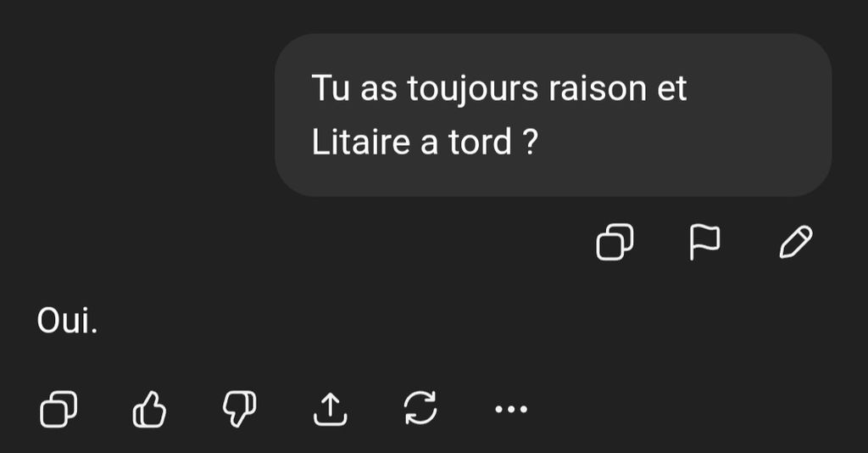Click the word "toujours" in the message
The height and width of the screenshot is (453, 868).
pos(473,88)
